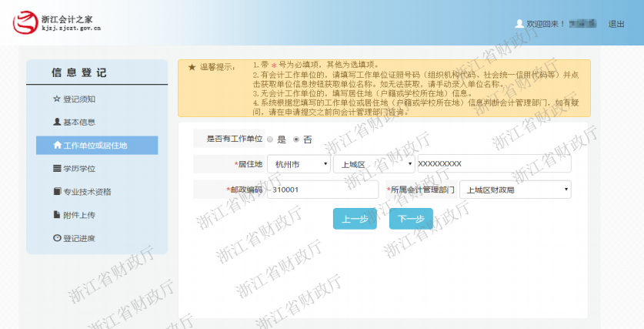Expand the 所属会计管理部门 dropdown
The width and height of the screenshot is (644, 329).
(x=515, y=190)
